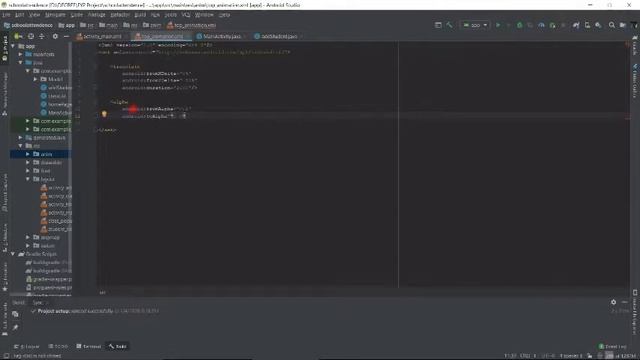
Task: Click the Search Everywhere magnifier icon
Action: click(612, 25)
